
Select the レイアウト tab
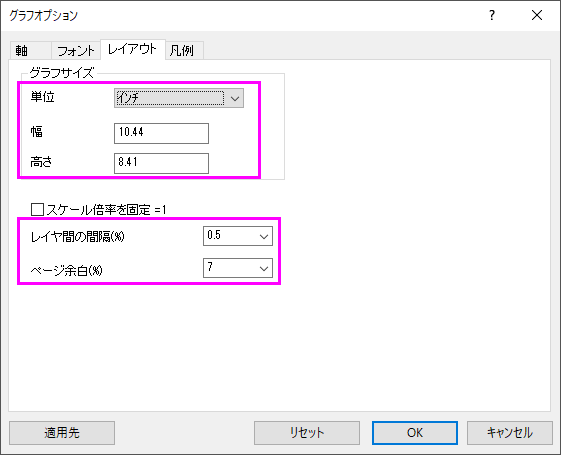click(133, 49)
